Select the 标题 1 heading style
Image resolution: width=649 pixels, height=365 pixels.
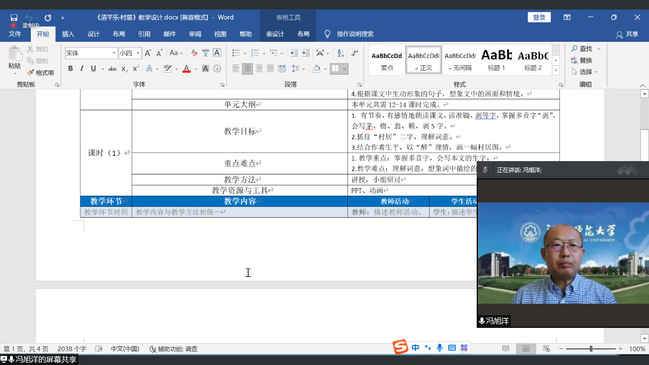click(x=496, y=60)
